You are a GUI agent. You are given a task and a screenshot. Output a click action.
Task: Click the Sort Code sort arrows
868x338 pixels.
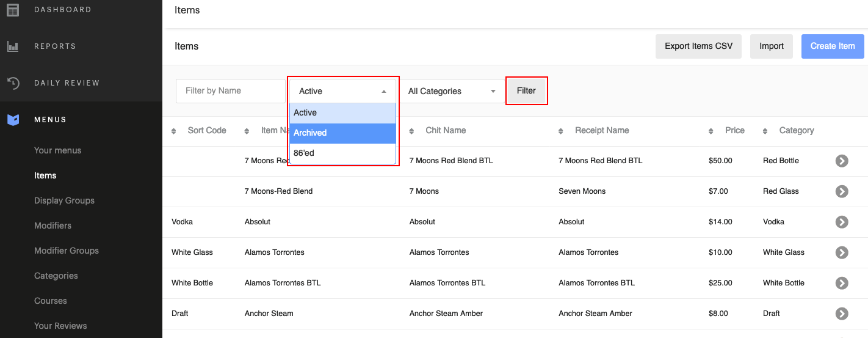tap(173, 131)
